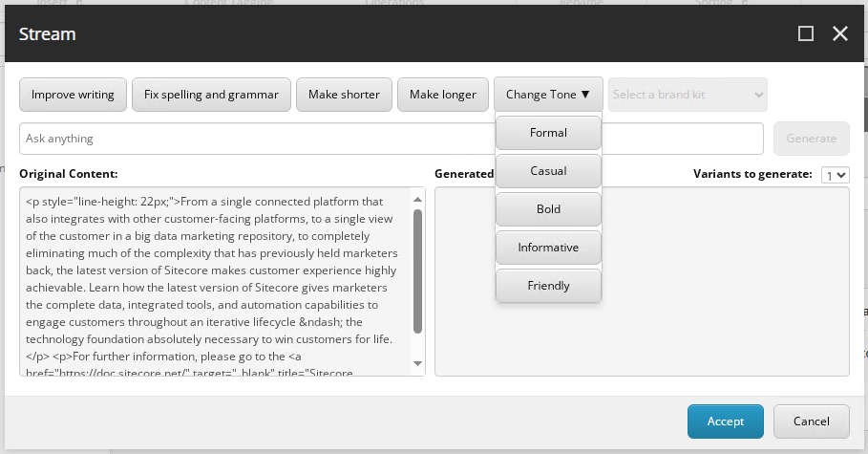Image resolution: width=868 pixels, height=454 pixels.
Task: Click Variants to generate label
Action: pos(752,174)
